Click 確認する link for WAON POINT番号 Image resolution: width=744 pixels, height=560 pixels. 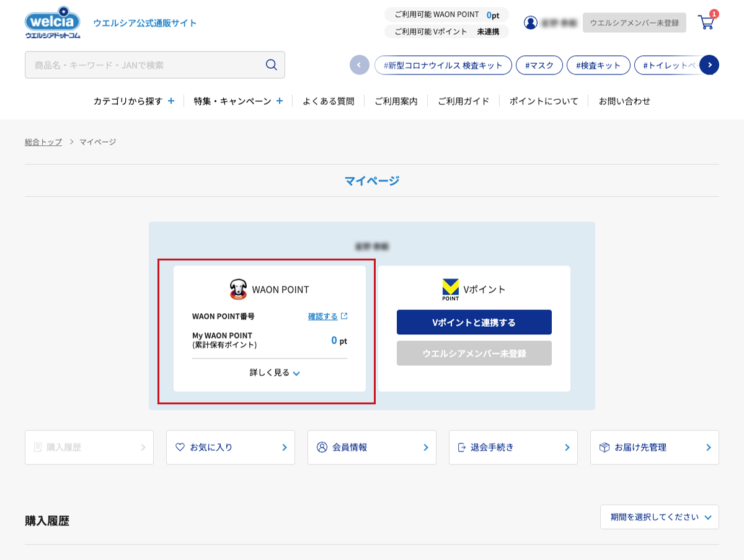coord(323,316)
